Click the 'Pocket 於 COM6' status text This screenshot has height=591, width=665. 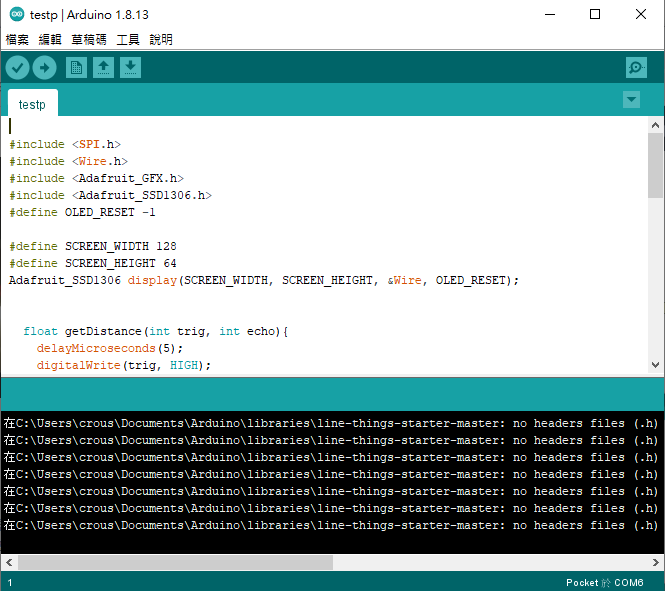tap(604, 583)
